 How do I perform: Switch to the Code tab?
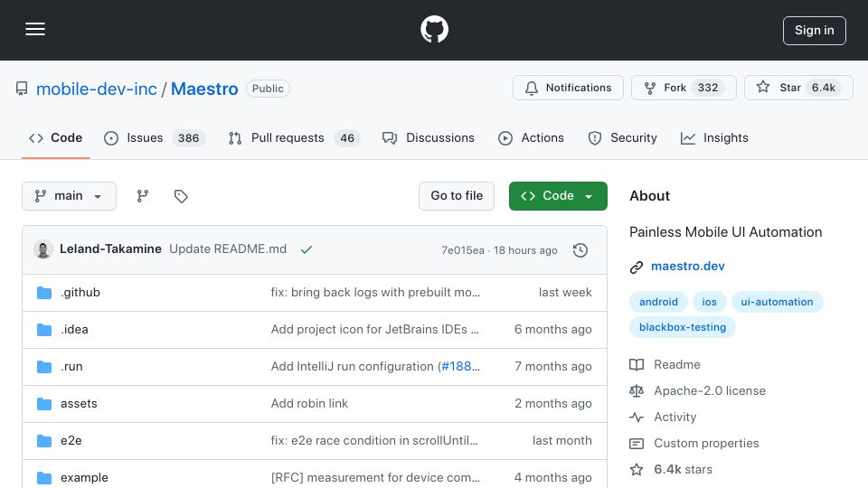pyautogui.click(x=55, y=137)
